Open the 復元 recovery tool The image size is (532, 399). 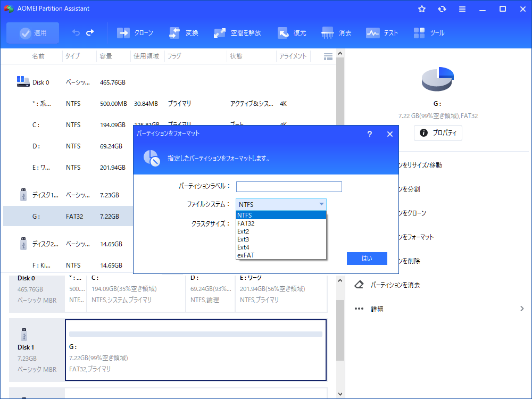tap(292, 33)
